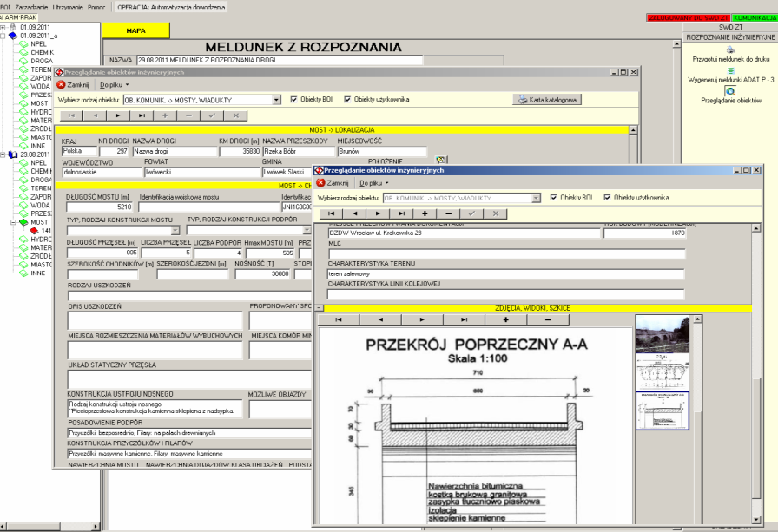Open the object type dropdown in the front window
The image size is (778, 532).
[x=536, y=199]
